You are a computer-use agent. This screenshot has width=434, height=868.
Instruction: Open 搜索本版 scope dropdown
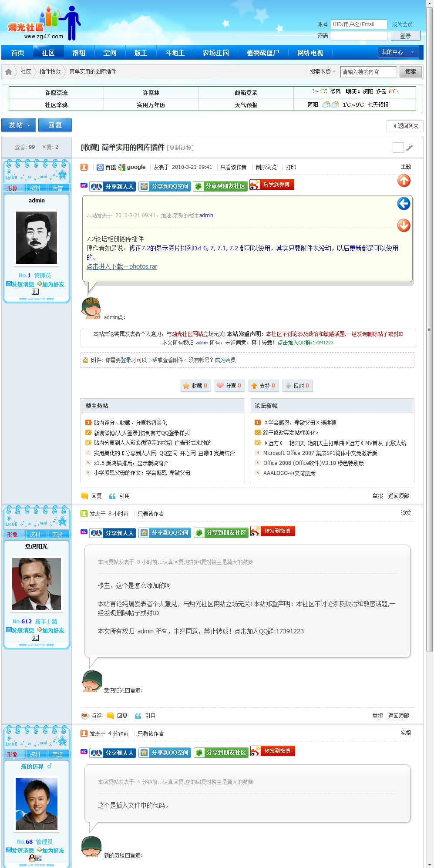tap(323, 72)
